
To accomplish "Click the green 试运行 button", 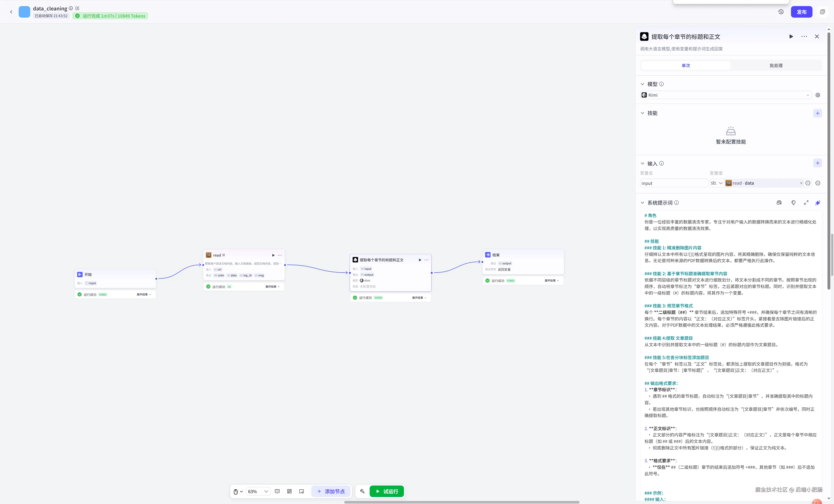I will (x=387, y=491).
